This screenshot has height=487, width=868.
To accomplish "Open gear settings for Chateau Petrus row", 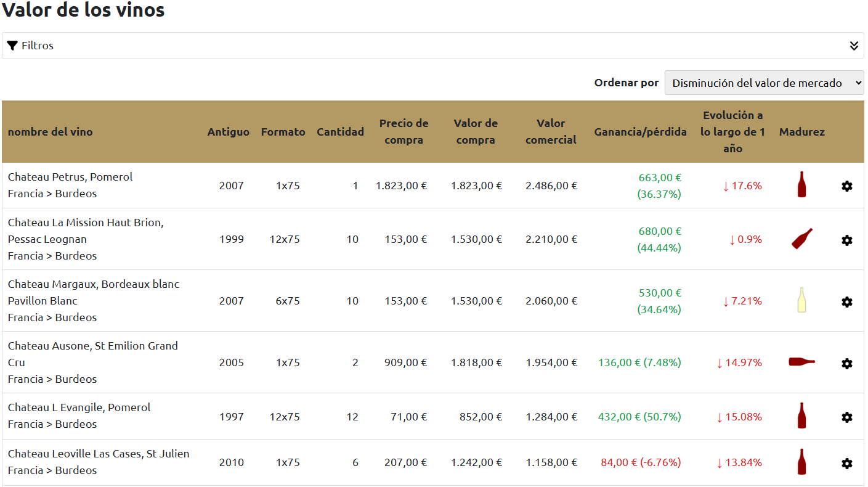I will pos(847,186).
